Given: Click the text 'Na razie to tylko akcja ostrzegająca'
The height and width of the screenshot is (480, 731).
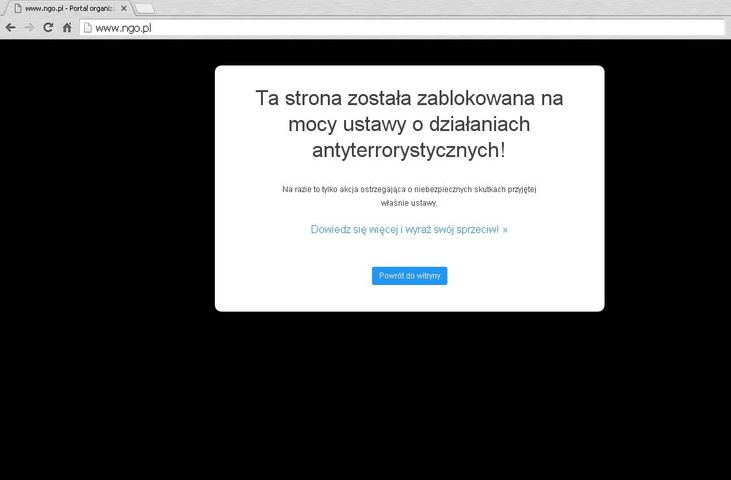Looking at the screenshot, I should pos(344,189).
